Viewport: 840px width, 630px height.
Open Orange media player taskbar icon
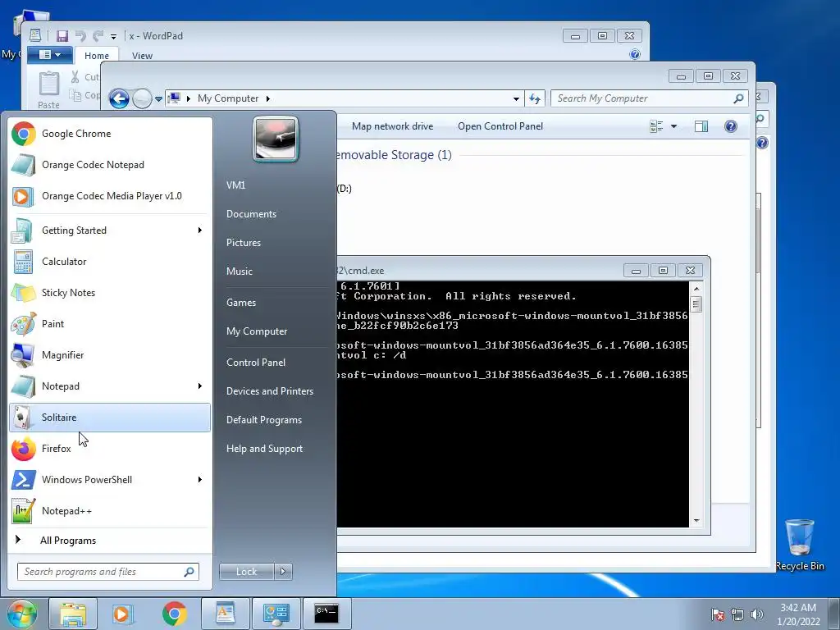[x=122, y=614]
